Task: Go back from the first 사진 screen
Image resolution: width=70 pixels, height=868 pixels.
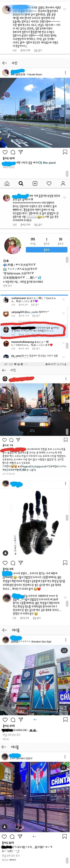Action: [x=4, y=63]
